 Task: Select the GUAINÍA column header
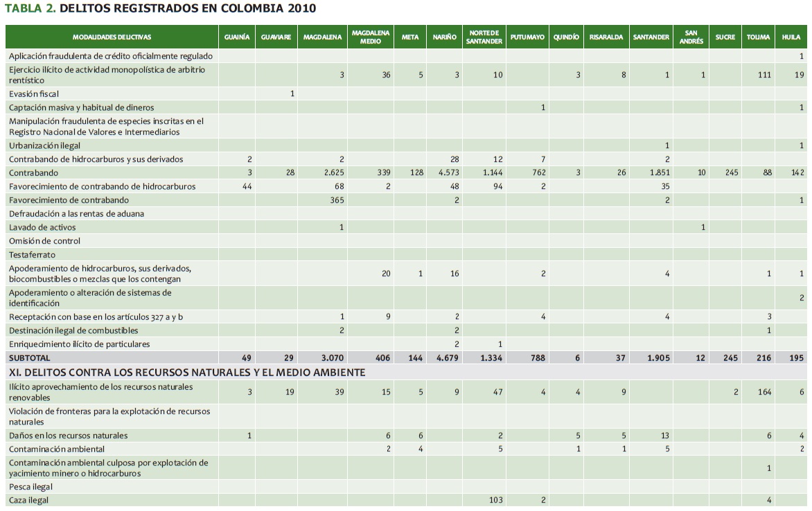(237, 37)
